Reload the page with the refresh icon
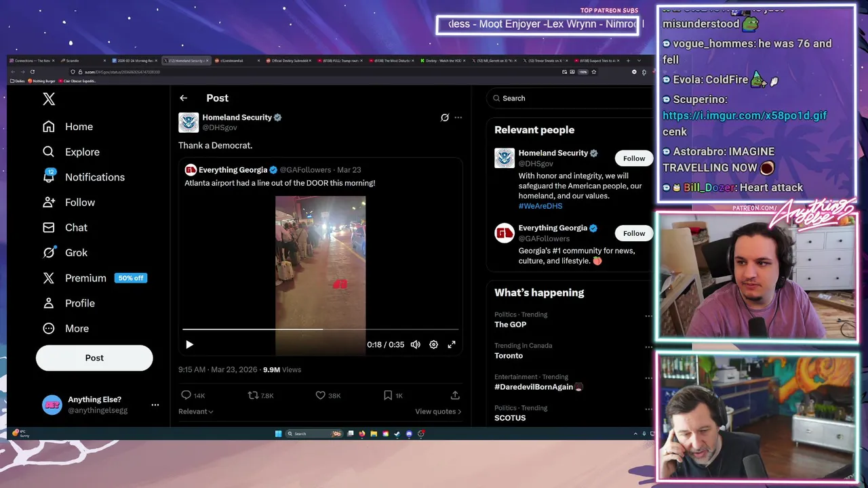The width and height of the screenshot is (868, 488). [32, 71]
